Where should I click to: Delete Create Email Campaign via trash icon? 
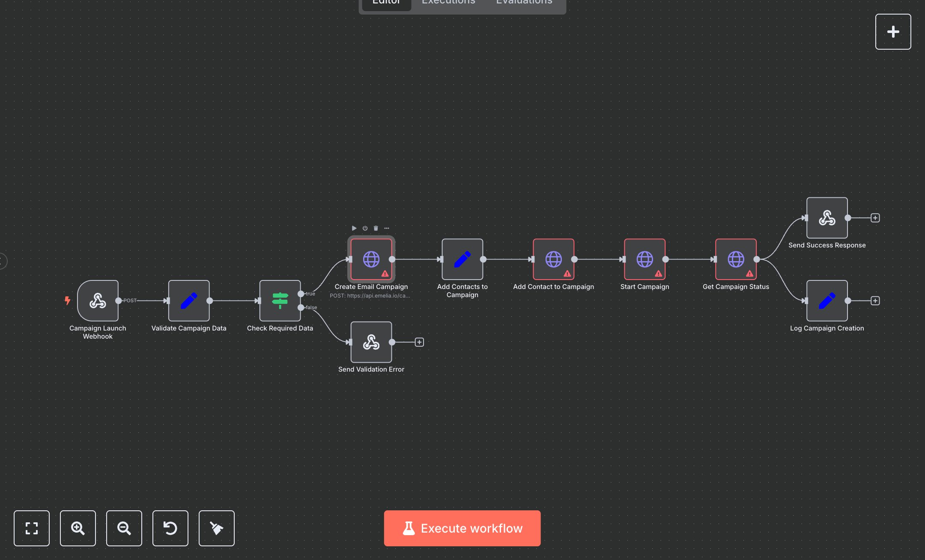point(376,228)
